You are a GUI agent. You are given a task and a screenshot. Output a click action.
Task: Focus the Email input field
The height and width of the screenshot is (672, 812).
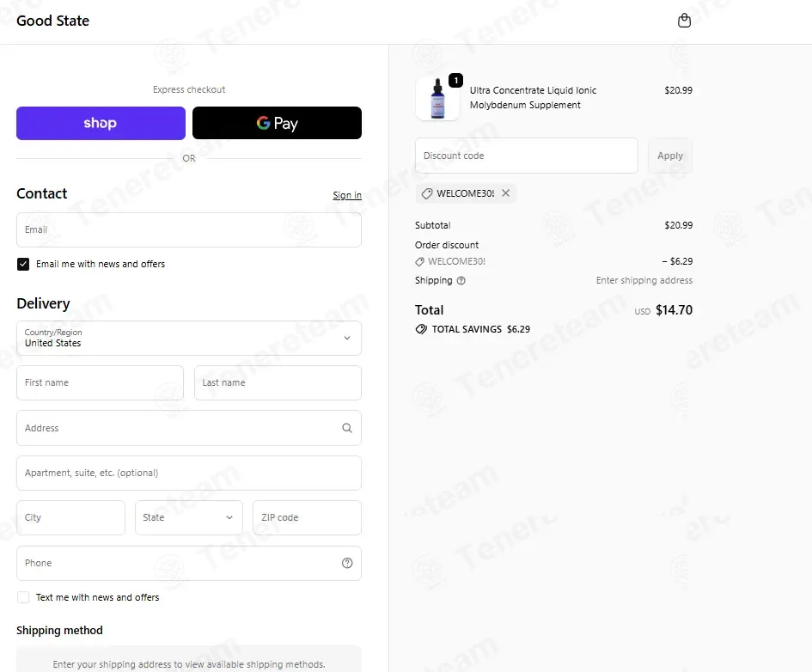pos(189,229)
